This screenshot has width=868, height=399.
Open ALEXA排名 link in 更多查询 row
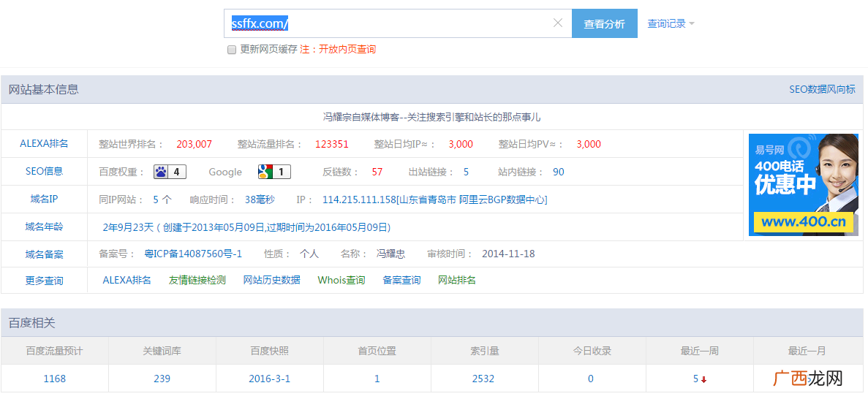(x=127, y=280)
